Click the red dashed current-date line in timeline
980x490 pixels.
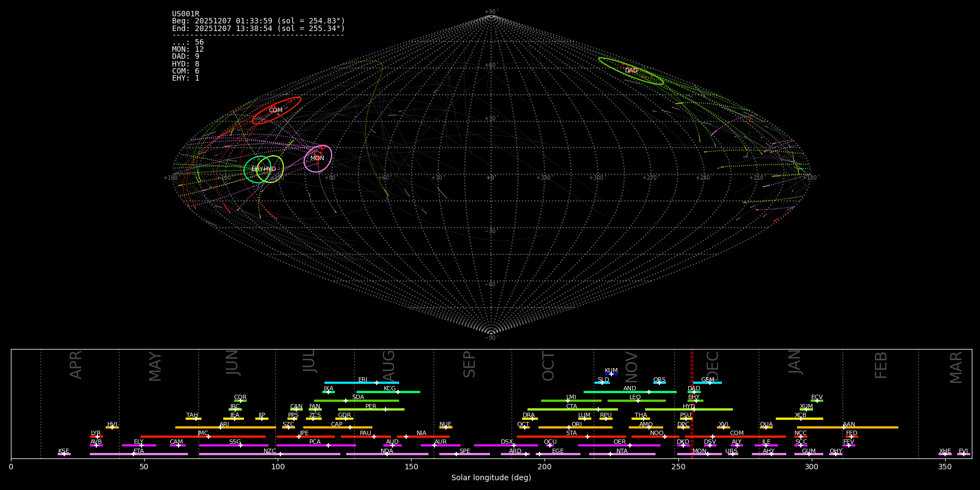pyautogui.click(x=692, y=403)
